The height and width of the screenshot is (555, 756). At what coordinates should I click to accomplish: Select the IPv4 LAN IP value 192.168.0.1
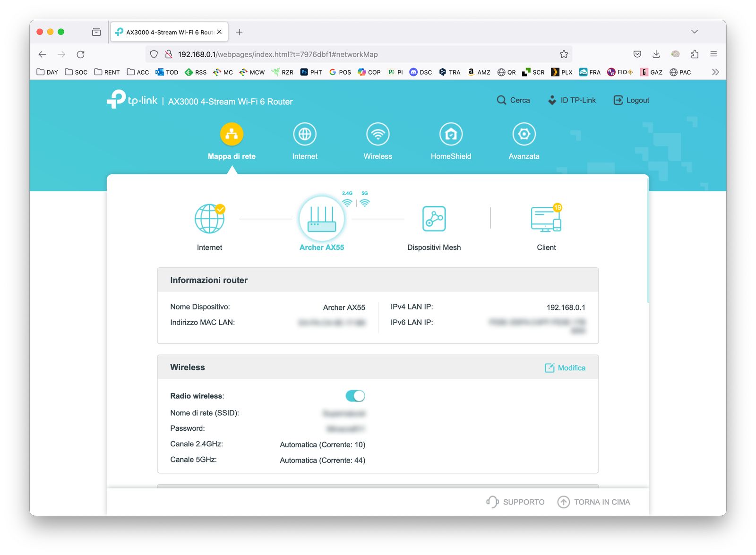pyautogui.click(x=566, y=307)
